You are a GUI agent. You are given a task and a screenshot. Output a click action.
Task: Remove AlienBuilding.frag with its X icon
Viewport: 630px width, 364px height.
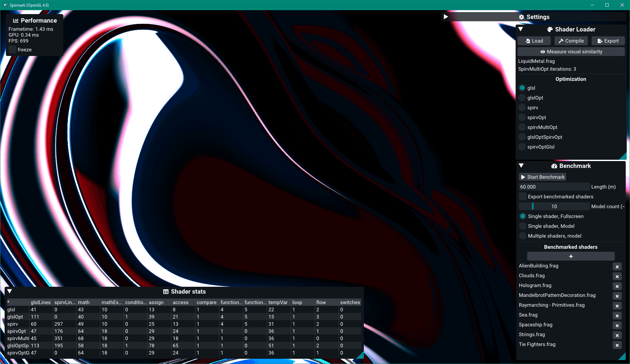point(617,267)
